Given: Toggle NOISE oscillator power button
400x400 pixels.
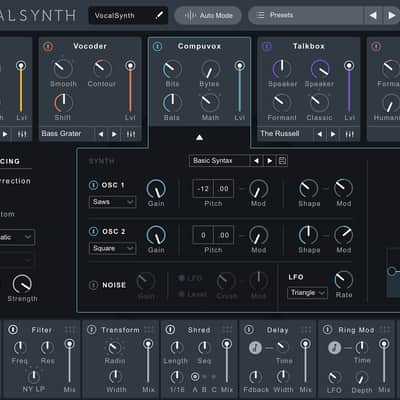Looking at the screenshot, I should pos(93,285).
